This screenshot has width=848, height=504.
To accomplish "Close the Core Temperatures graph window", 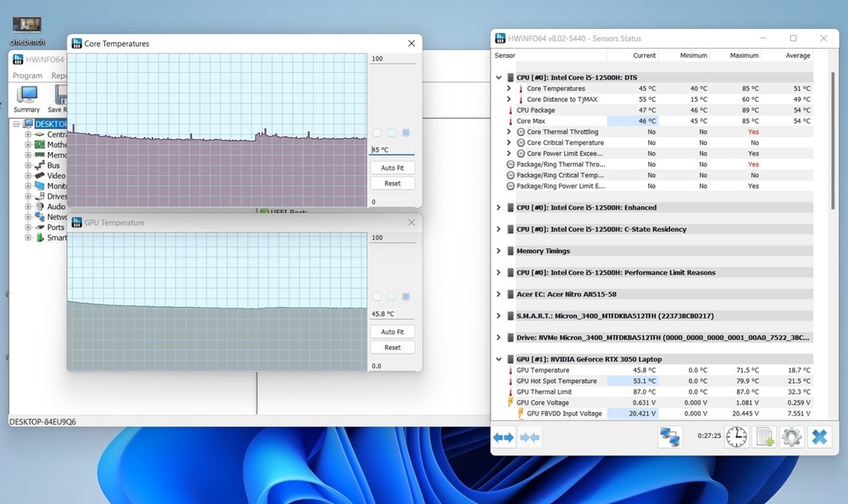I will click(x=412, y=43).
